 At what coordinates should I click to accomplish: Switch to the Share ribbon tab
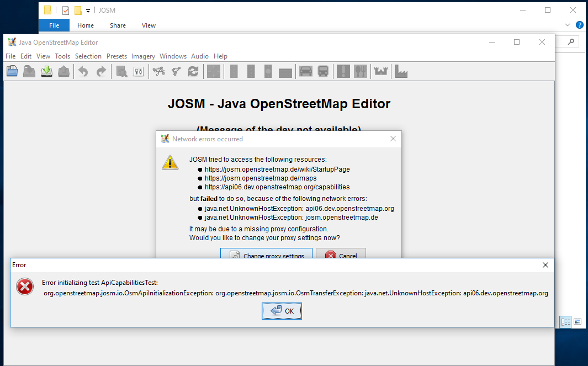(118, 25)
